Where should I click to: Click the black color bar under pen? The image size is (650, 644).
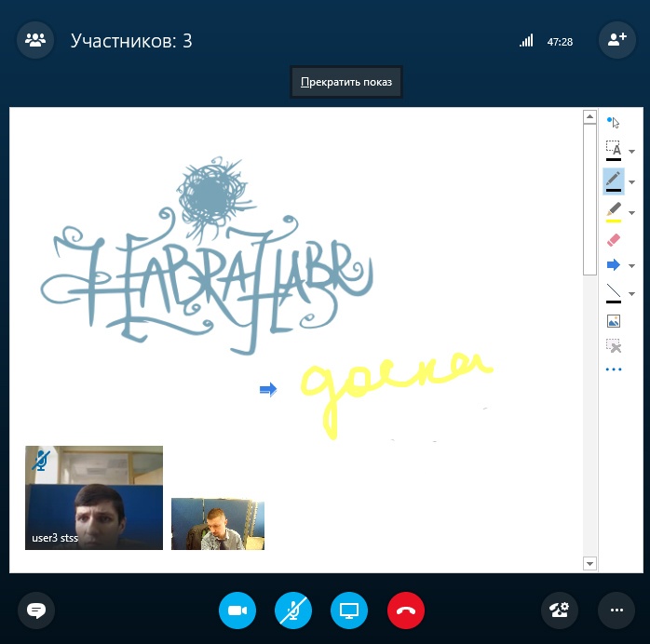pos(614,191)
